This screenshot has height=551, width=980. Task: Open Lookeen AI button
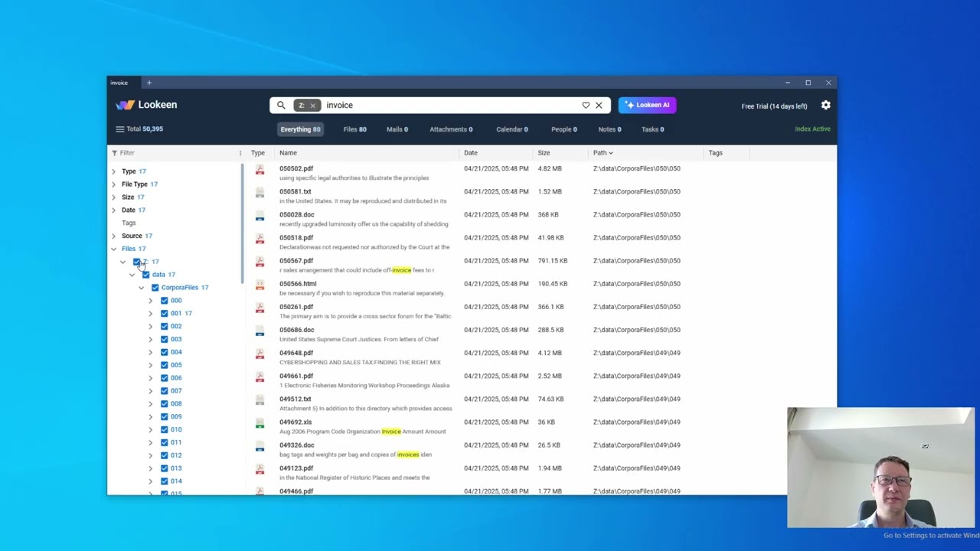coord(647,105)
